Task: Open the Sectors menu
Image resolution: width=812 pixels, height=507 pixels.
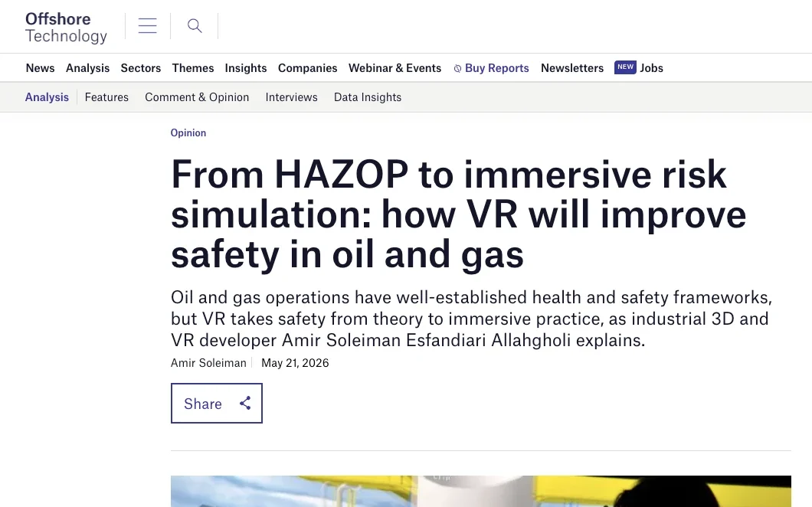Action: [x=141, y=68]
